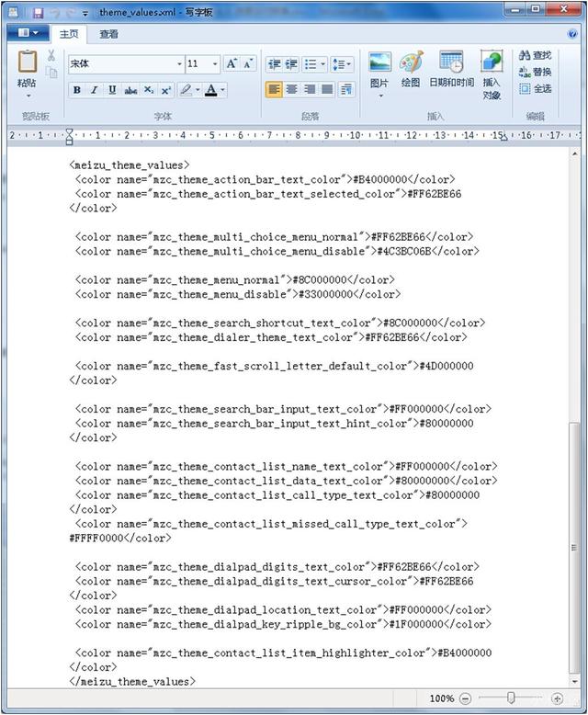Click 插入对象 insert object icon
This screenshot has height=715, width=588.
click(x=492, y=62)
